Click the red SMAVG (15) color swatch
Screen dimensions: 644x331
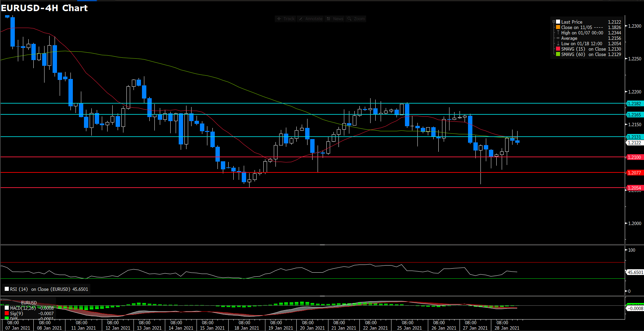point(558,49)
